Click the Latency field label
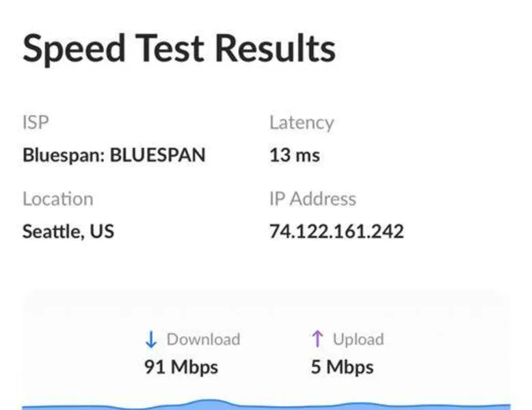 click(302, 123)
